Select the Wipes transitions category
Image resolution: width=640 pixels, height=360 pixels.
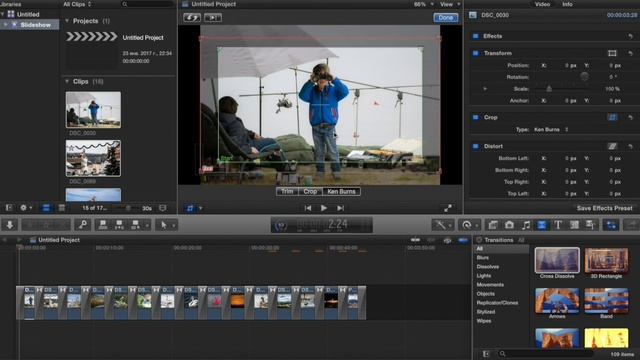pyautogui.click(x=484, y=321)
